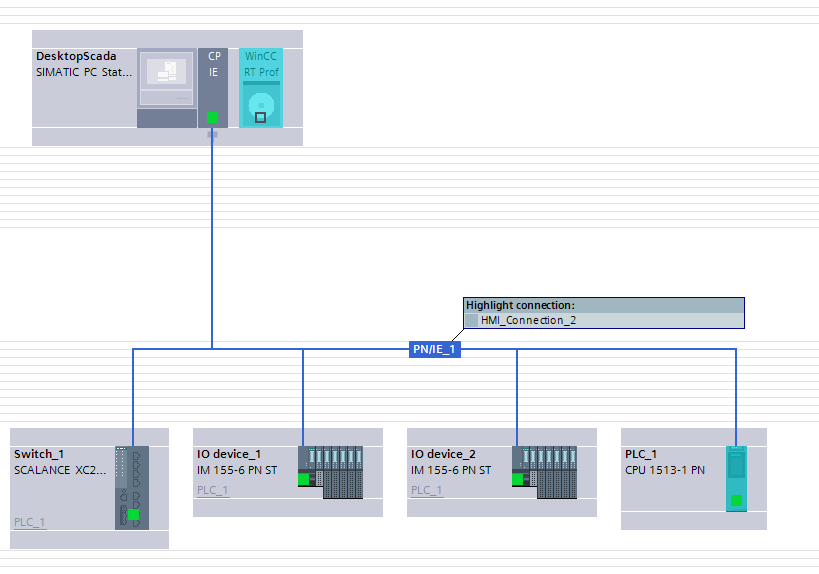Select the DesktopScada PC station image
The height and width of the screenshot is (574, 819).
(x=167, y=88)
